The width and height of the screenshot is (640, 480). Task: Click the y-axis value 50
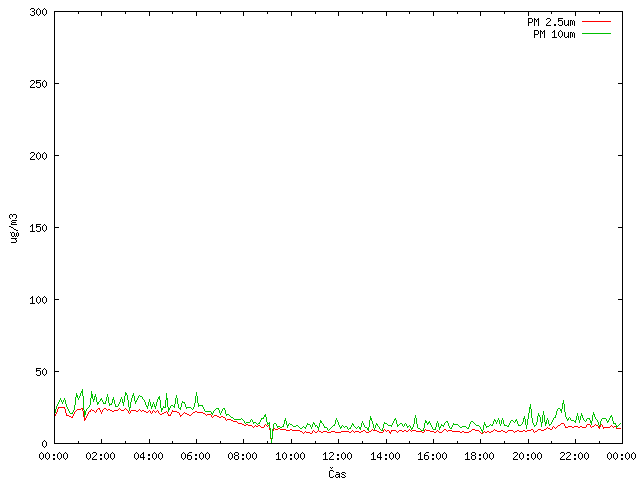click(x=41, y=372)
